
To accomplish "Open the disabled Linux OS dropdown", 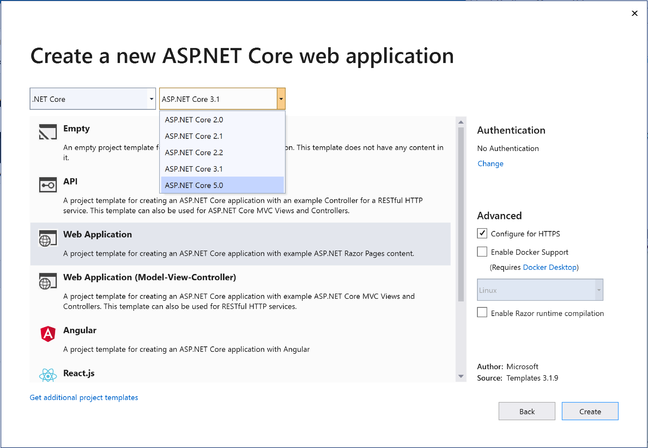I will [x=540, y=290].
